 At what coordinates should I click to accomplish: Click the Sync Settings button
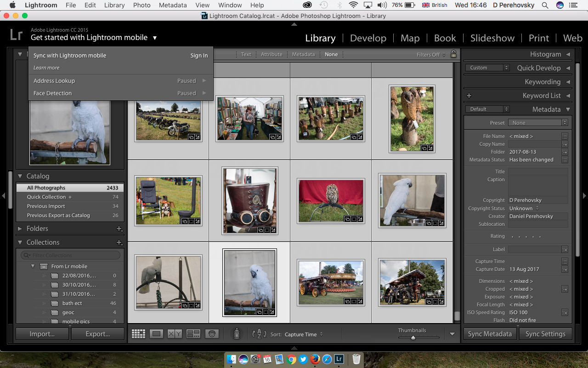[545, 334]
